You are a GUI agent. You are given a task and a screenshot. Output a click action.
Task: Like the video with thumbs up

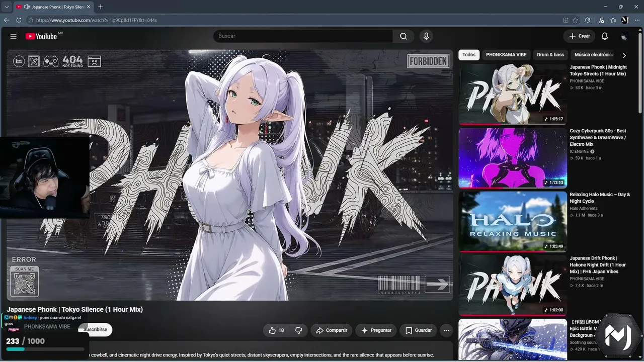[x=276, y=330]
